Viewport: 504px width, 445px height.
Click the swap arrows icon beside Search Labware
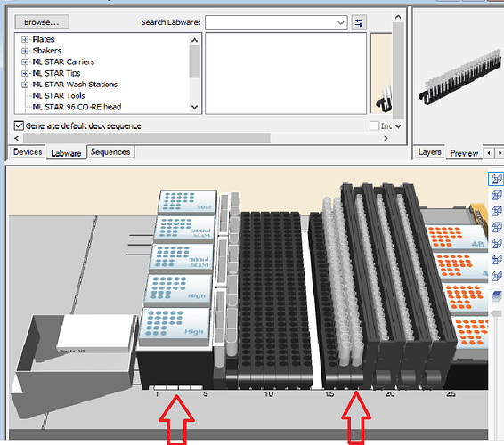point(359,23)
